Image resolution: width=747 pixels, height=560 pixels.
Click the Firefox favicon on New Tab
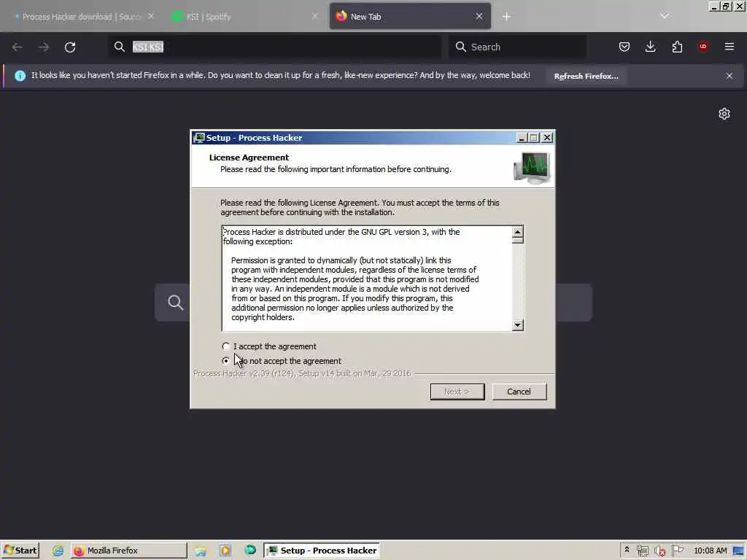click(x=341, y=16)
